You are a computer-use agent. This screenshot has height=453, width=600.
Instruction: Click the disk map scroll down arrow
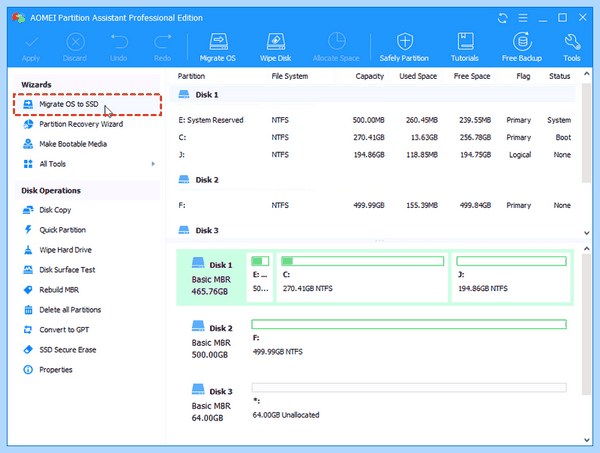point(587,440)
